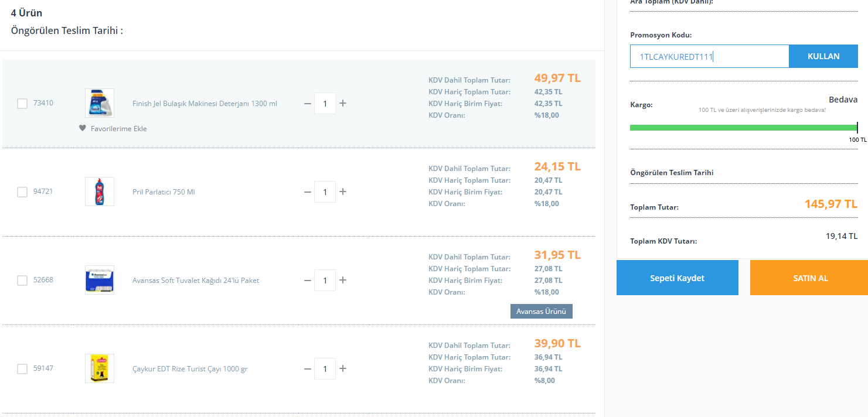Click the 49,97 TL price of Finish Jel
The height and width of the screenshot is (417, 868).
click(x=557, y=78)
